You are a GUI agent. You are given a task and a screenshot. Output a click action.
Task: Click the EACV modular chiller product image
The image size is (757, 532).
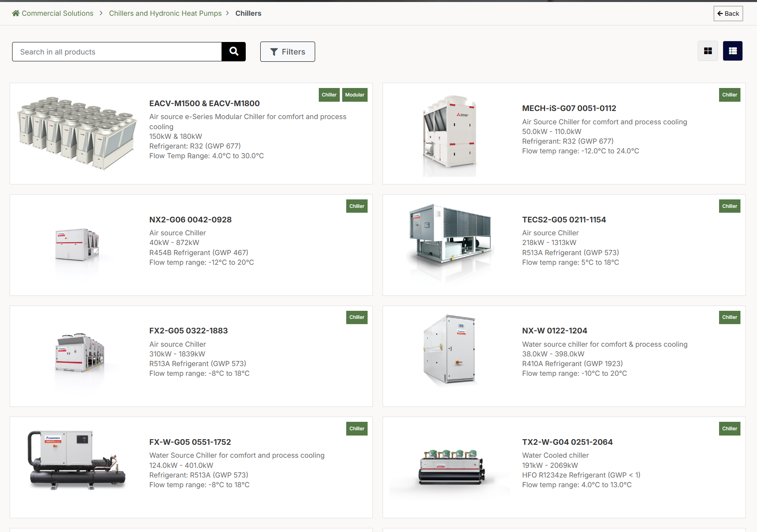77,133
